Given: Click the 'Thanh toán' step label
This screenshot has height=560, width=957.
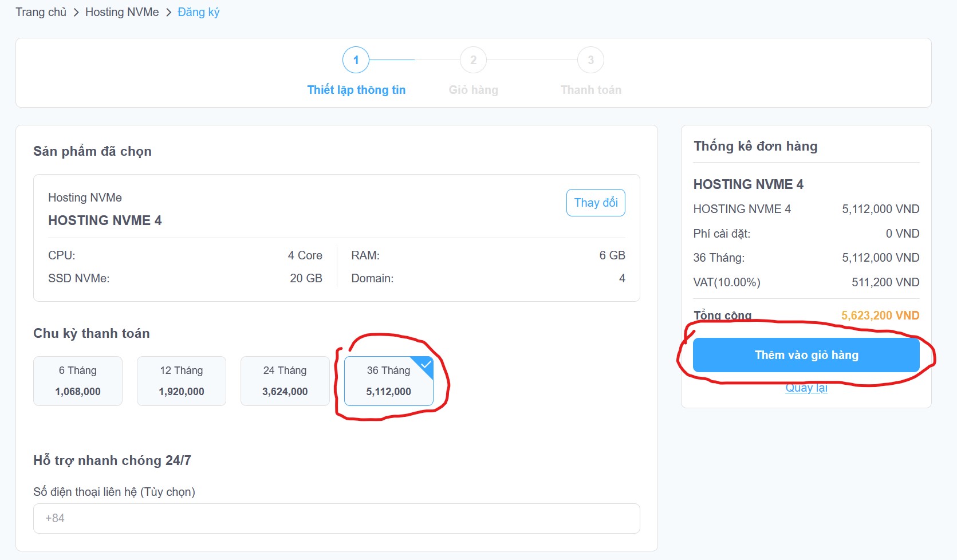Looking at the screenshot, I should (x=590, y=89).
